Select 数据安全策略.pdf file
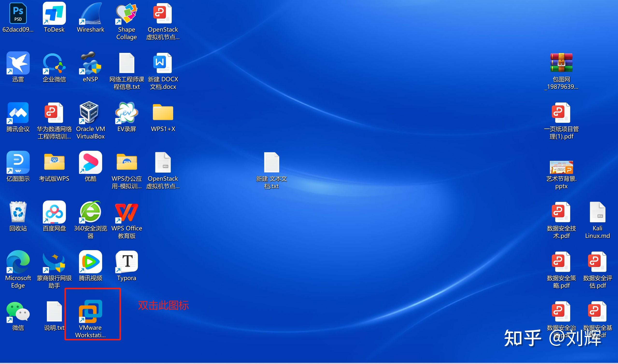 coord(561,262)
